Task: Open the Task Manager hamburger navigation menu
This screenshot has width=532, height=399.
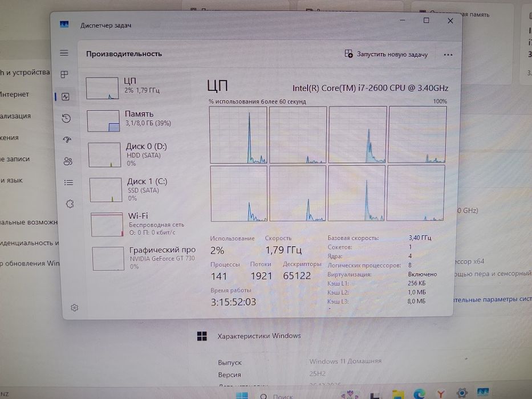Action: point(64,53)
